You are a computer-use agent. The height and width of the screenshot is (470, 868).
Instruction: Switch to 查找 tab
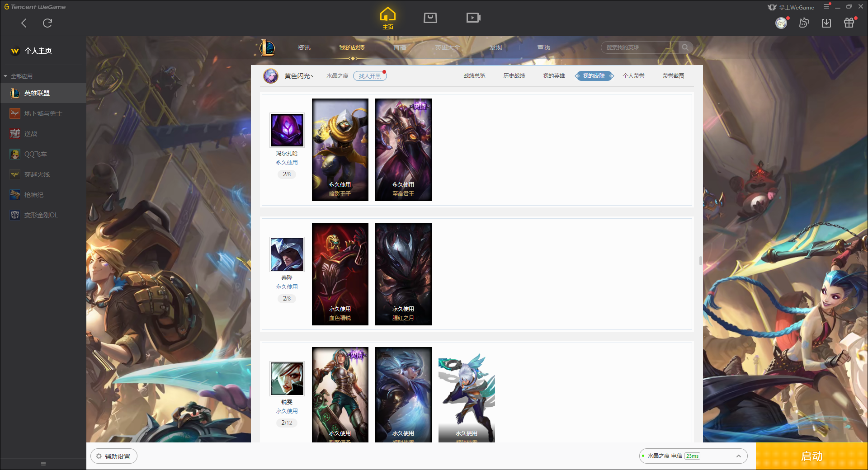[x=543, y=47]
